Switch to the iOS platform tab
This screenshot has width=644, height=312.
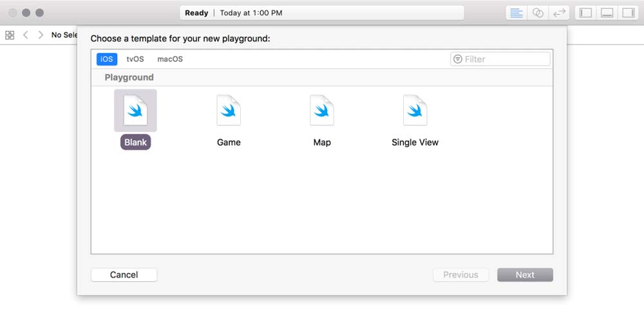coord(107,59)
